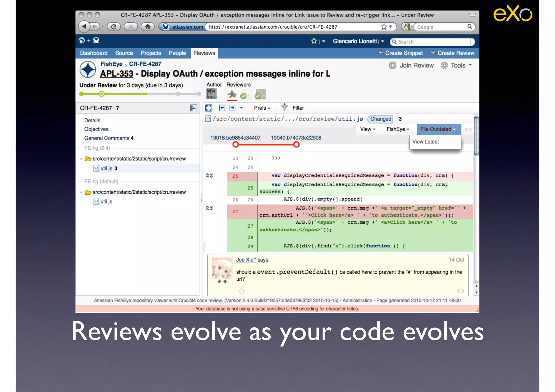Open Objectives in the review sidebar

(x=96, y=129)
